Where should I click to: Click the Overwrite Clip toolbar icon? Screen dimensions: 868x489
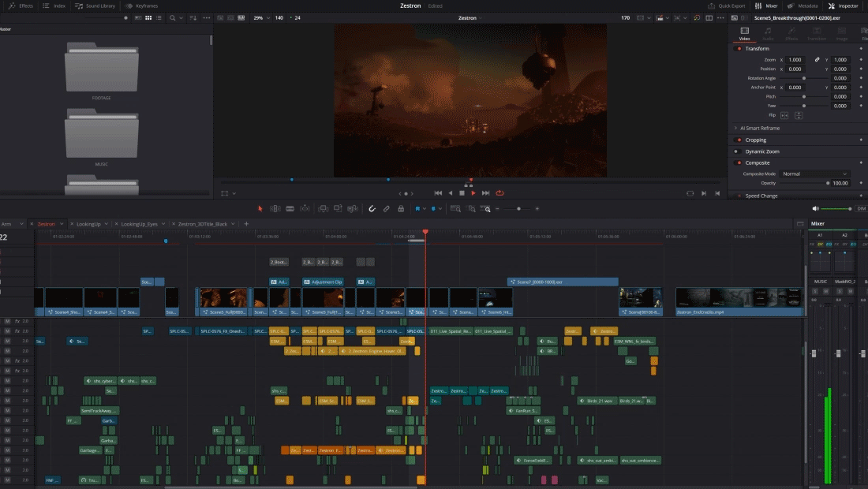click(x=338, y=208)
